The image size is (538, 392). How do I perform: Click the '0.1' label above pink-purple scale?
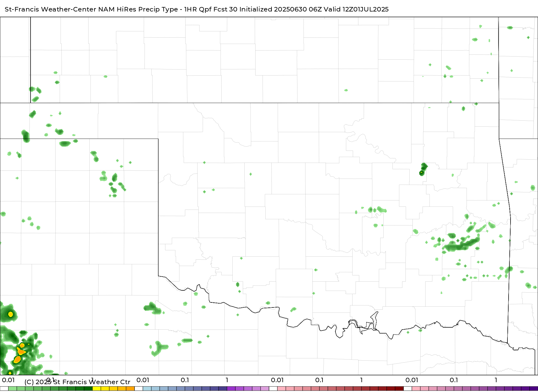tap(454, 380)
